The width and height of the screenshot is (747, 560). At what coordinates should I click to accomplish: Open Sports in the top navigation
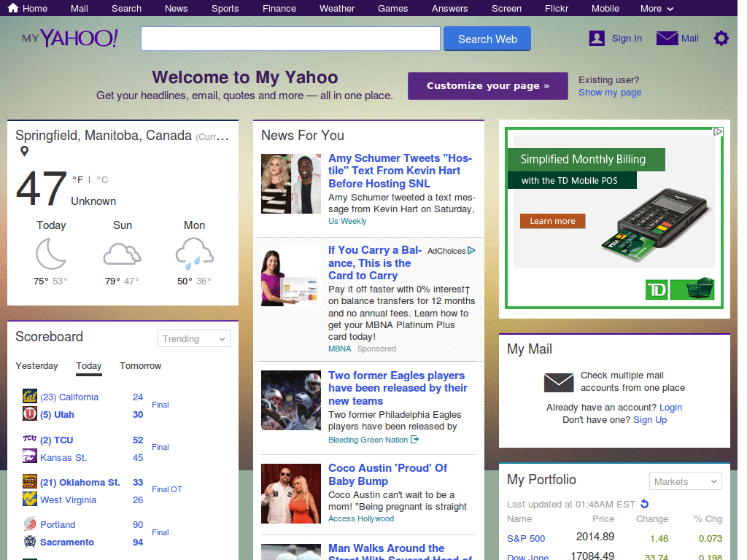(225, 9)
